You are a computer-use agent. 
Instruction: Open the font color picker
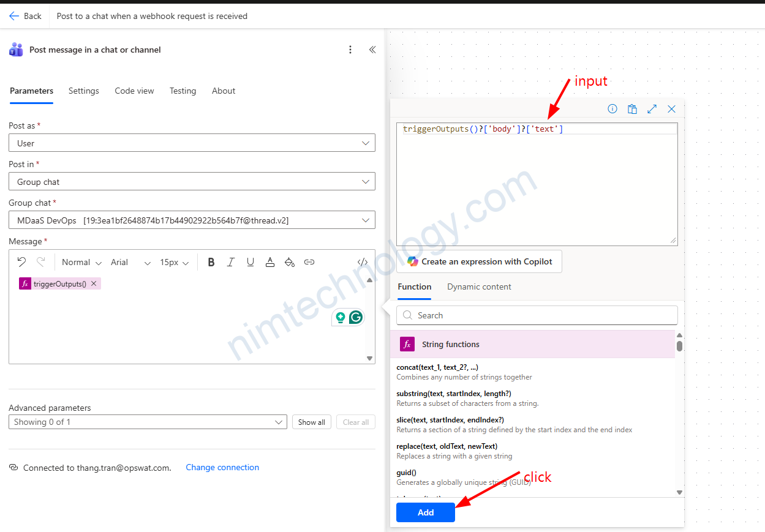(270, 262)
